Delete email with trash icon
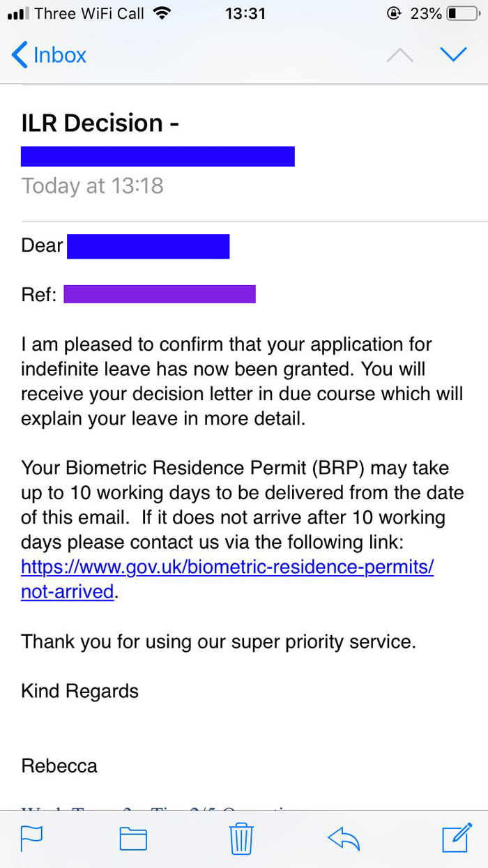 coord(241,837)
